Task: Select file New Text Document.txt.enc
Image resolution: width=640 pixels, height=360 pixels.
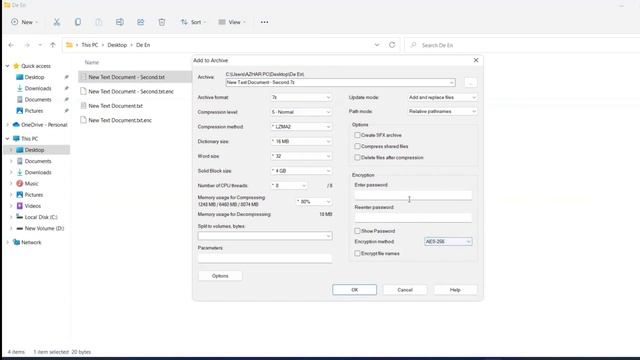Action: [x=120, y=120]
